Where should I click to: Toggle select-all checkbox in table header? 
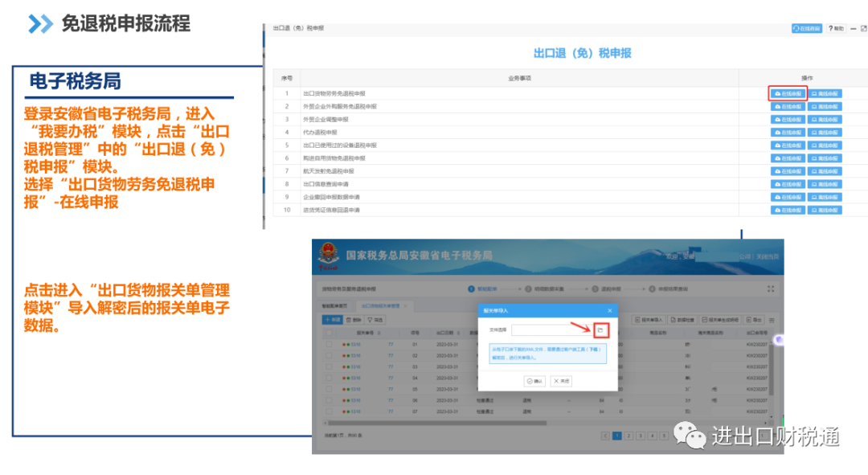pyautogui.click(x=329, y=333)
